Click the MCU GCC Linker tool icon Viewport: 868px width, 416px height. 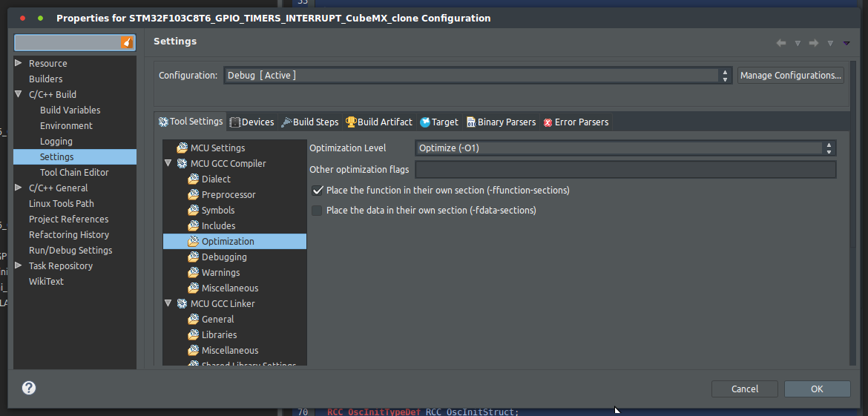coord(182,304)
